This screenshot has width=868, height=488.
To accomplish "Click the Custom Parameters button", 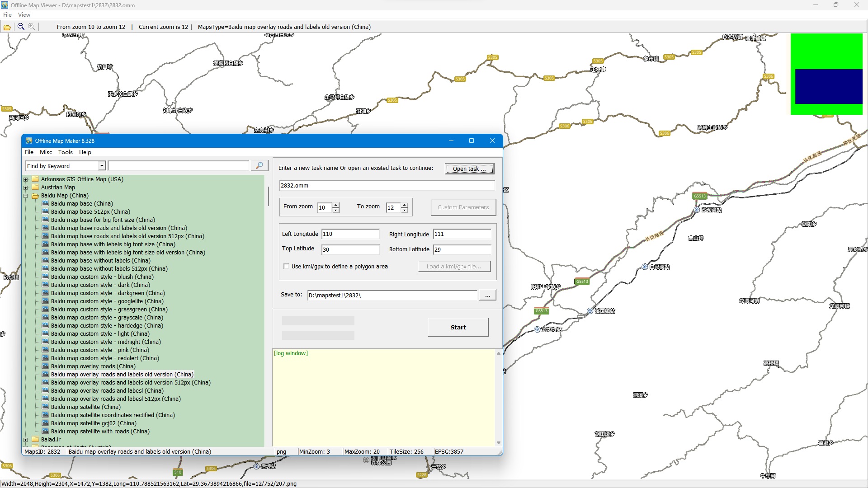I will 463,207.
